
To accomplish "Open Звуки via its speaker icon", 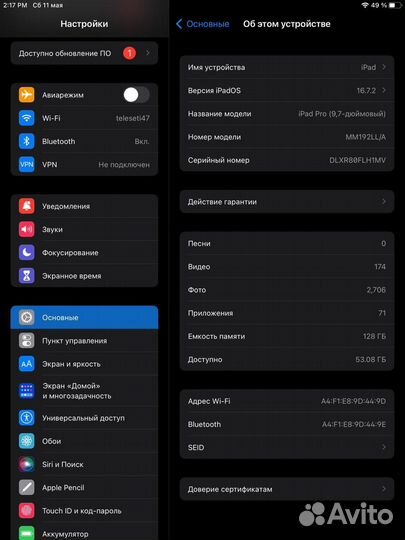I will 27,229.
